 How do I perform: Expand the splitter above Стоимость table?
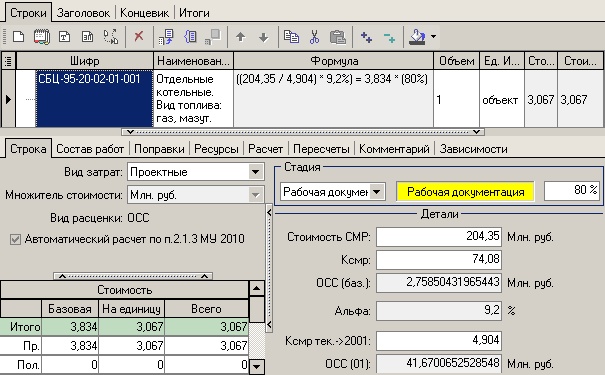133,276
